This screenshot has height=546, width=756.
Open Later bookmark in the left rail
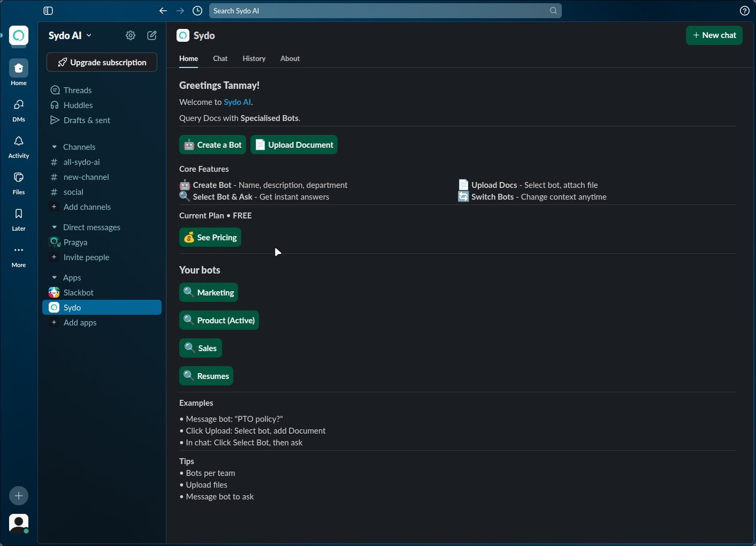pos(19,219)
